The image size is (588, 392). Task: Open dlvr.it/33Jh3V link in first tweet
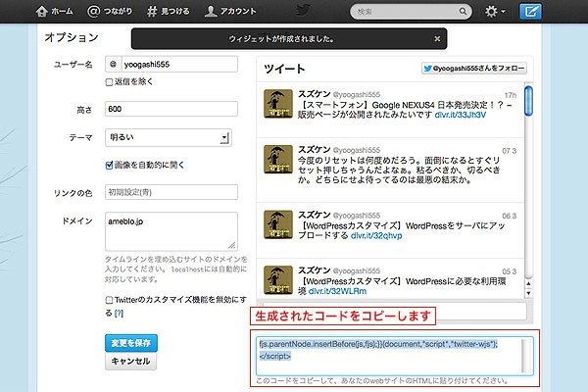[461, 115]
